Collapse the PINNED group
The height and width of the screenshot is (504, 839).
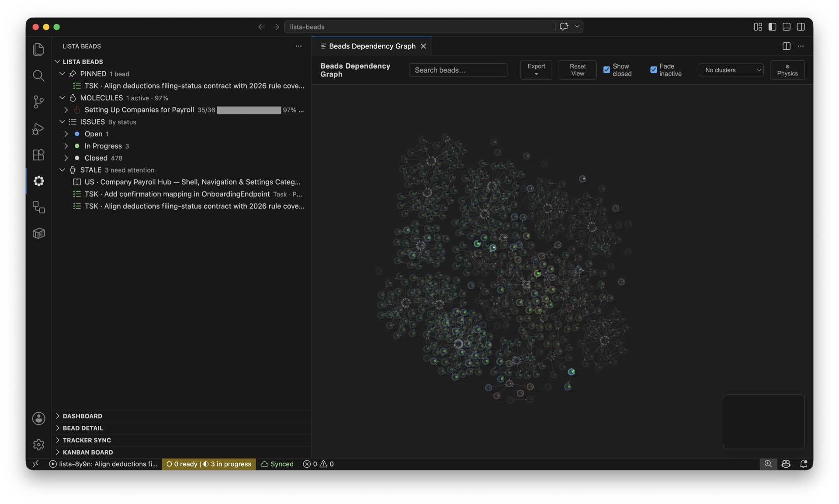(62, 74)
